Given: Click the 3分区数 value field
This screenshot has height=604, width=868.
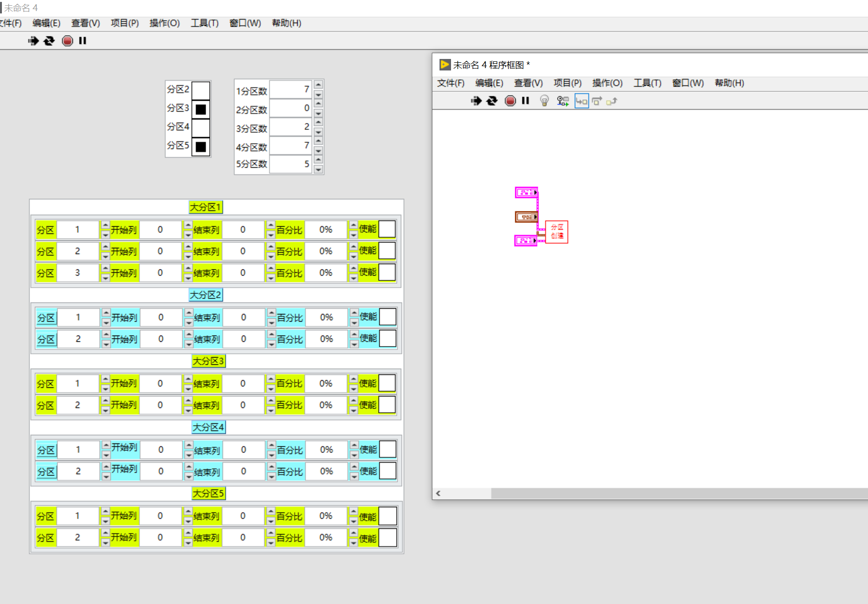Looking at the screenshot, I should point(290,127).
